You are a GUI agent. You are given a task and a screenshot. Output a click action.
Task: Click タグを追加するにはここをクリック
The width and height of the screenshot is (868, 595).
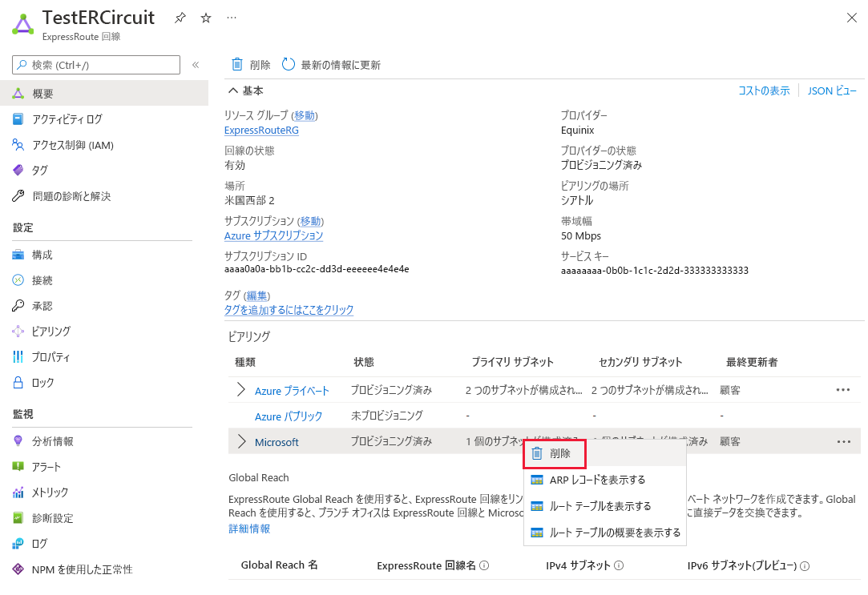tap(289, 310)
